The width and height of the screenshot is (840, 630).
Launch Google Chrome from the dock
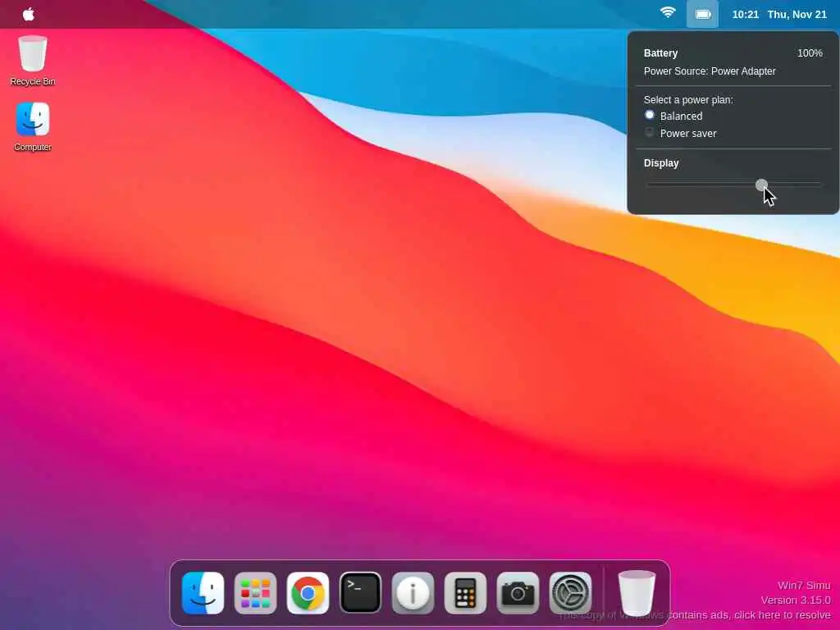click(308, 593)
